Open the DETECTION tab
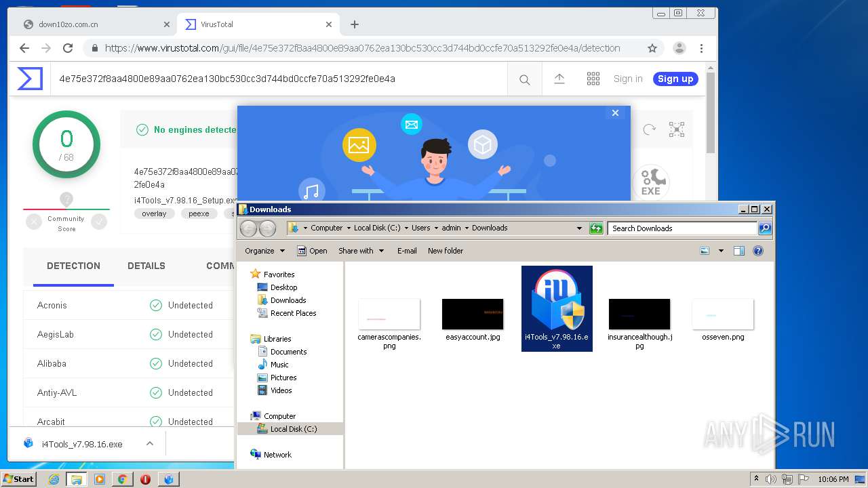Image resolution: width=868 pixels, height=488 pixels. (73, 266)
